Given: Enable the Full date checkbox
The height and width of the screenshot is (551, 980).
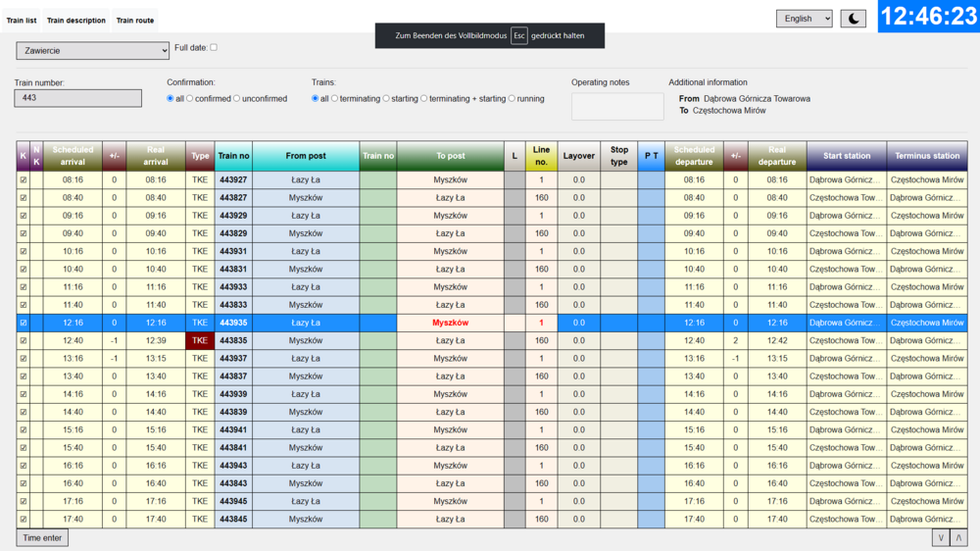Looking at the screenshot, I should click(x=214, y=47).
